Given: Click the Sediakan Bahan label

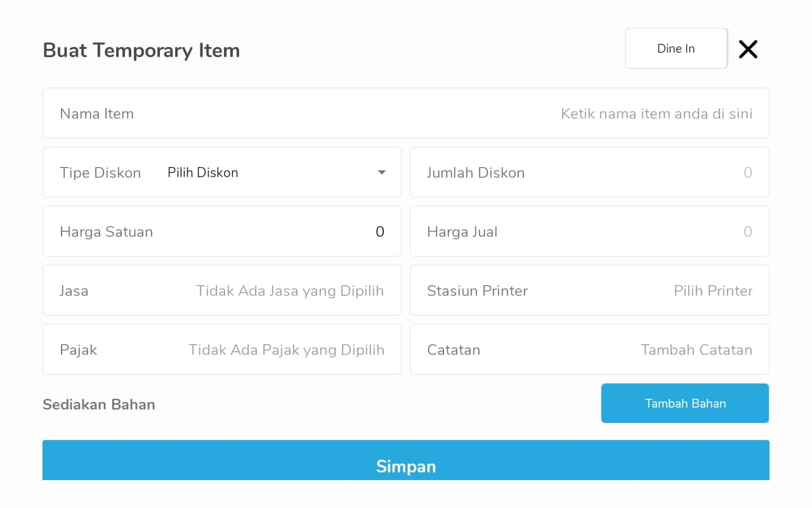Looking at the screenshot, I should [x=99, y=404].
